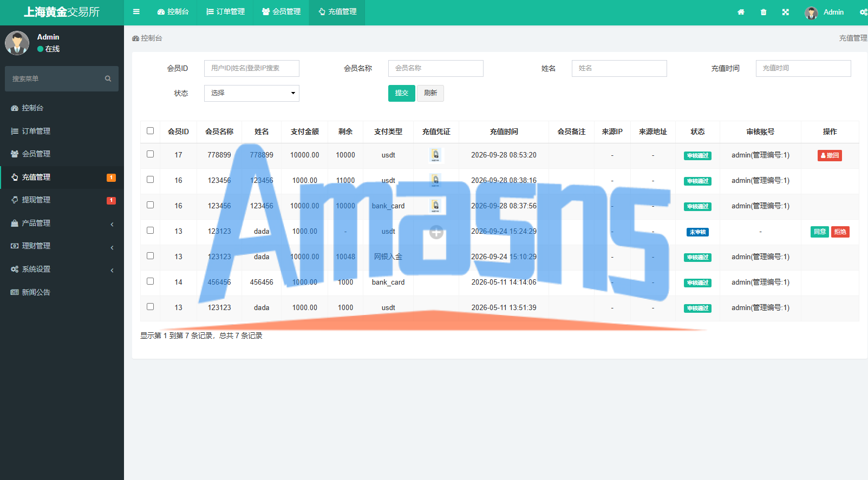
Task: Open the 充值时间 date input
Action: click(x=804, y=68)
